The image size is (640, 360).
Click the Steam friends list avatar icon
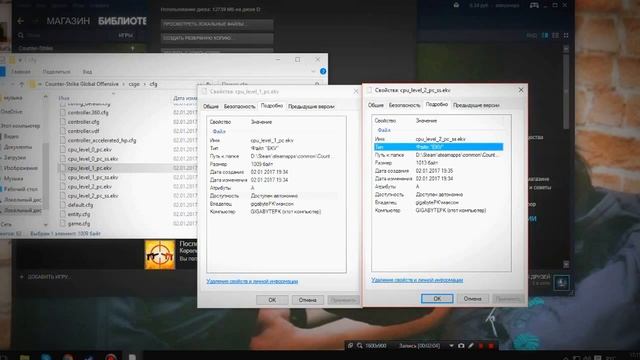click(562, 282)
